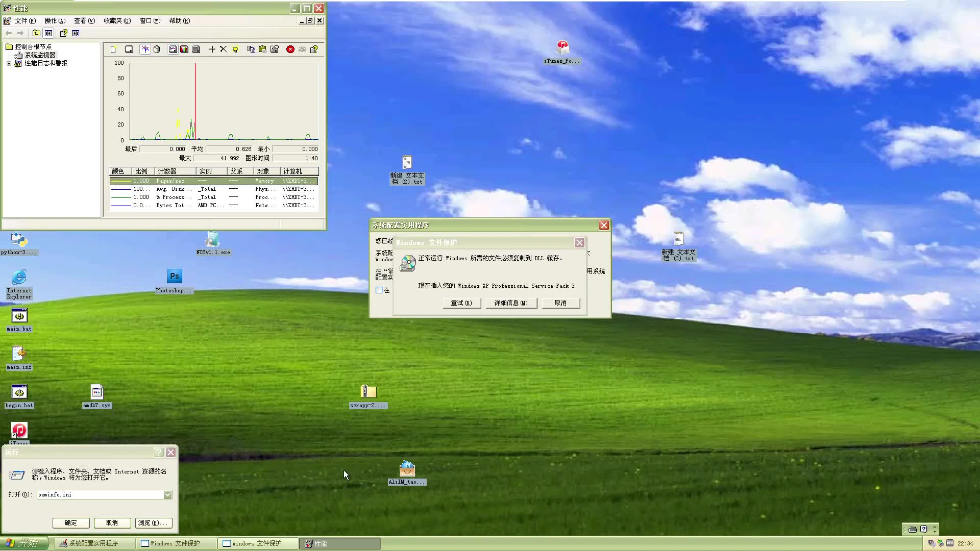Viewport: 980px width, 551px height.
Task: Switch to View Report display
Action: tap(196, 49)
